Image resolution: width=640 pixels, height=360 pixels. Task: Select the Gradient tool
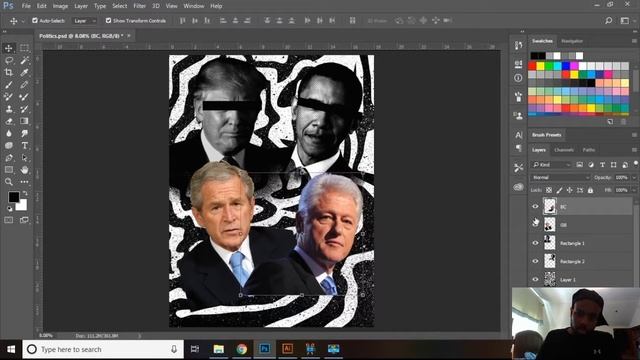tap(24, 121)
